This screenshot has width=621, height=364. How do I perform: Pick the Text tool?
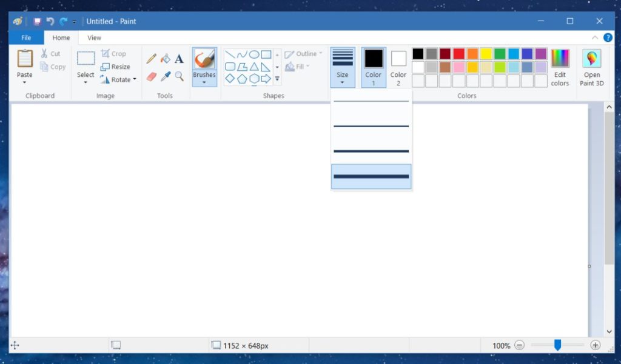point(178,58)
